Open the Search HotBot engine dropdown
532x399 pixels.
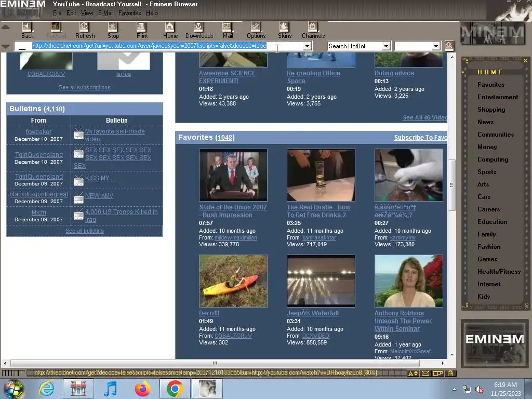pyautogui.click(x=386, y=46)
